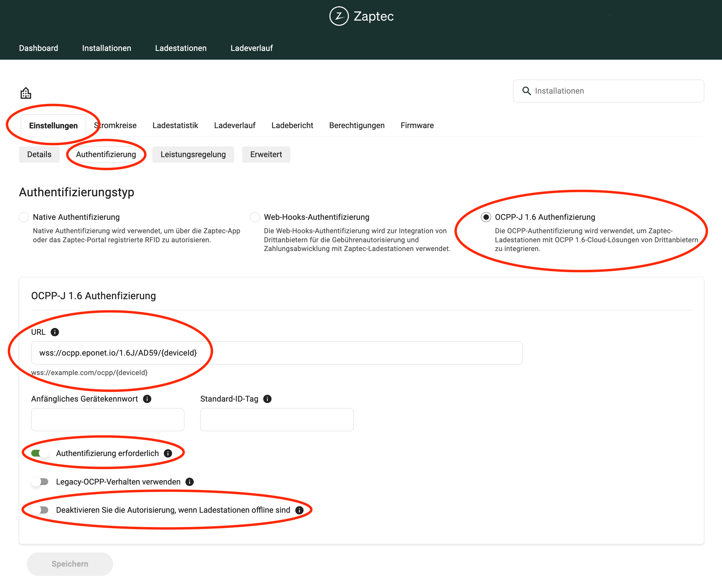The width and height of the screenshot is (722, 588).
Task: Toggle offline authorization deactivation switch
Action: [x=40, y=510]
